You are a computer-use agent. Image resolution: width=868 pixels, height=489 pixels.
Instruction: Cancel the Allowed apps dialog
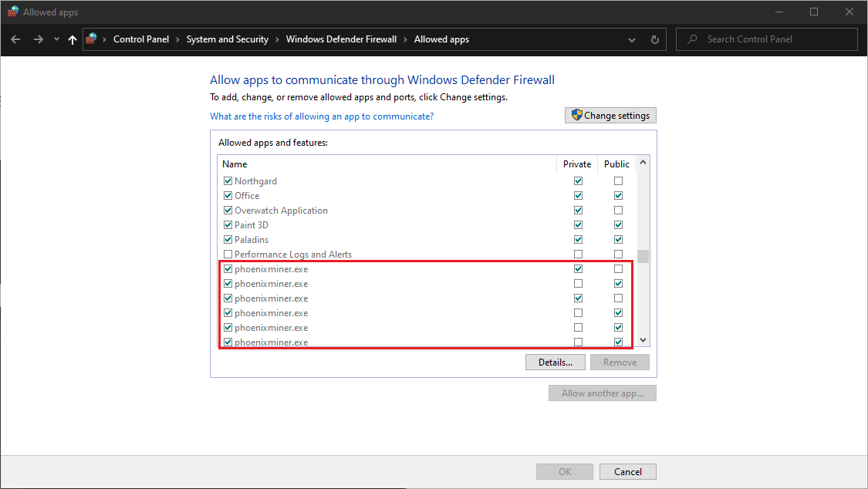(628, 472)
